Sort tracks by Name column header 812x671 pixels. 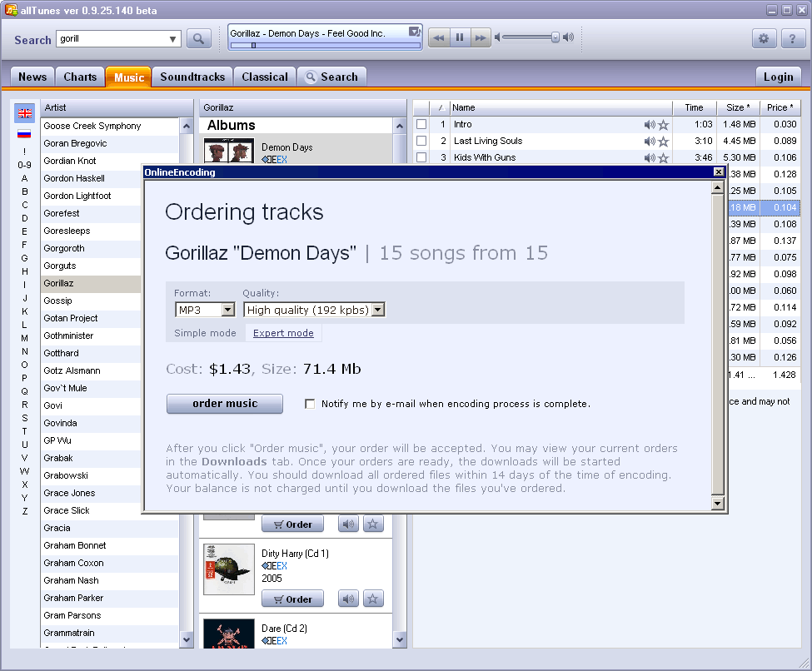pos(560,107)
